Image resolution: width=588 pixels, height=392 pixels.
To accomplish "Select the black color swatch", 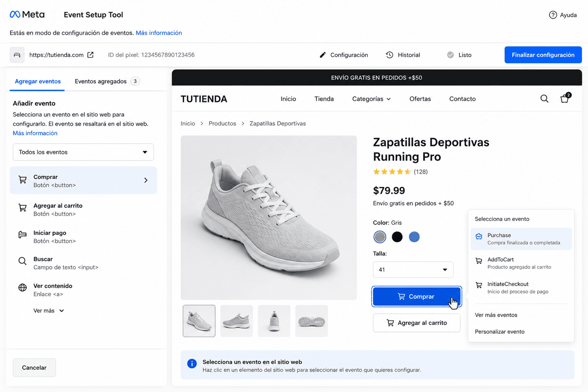I will 397,237.
